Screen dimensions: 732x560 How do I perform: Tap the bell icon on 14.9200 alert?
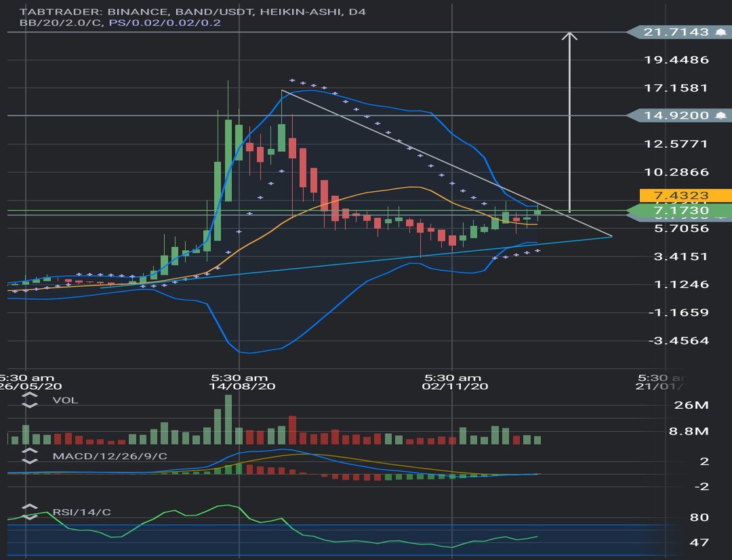(721, 115)
